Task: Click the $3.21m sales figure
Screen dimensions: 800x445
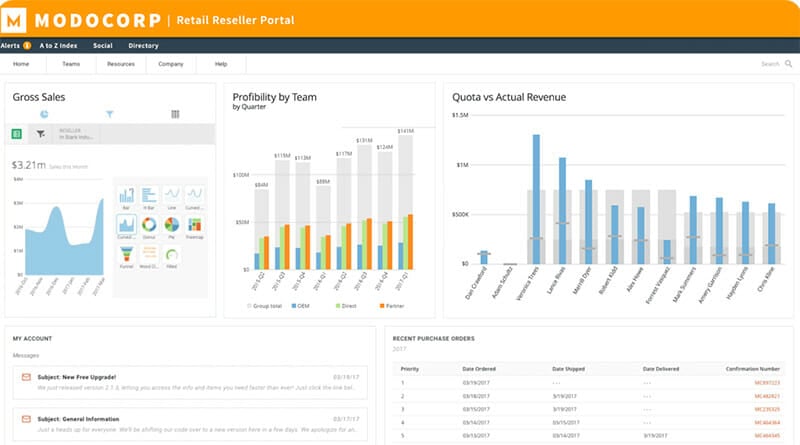Action: pyautogui.click(x=29, y=165)
